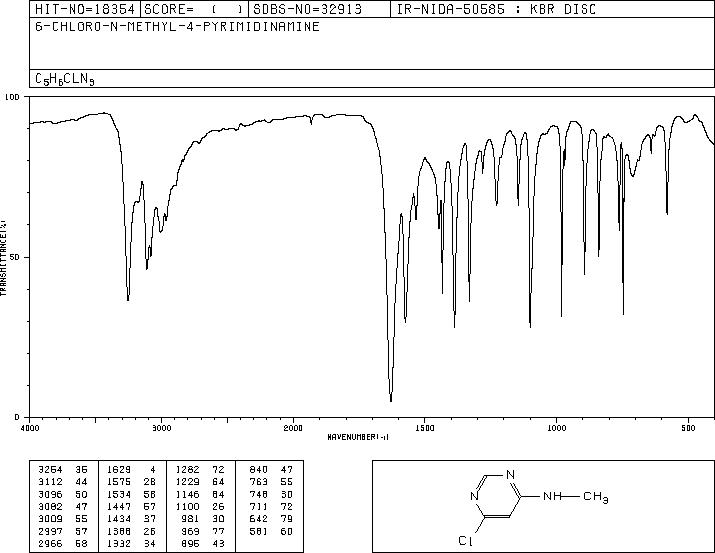The height and width of the screenshot is (553, 715).
Task: Select peak table entry 3082
Action: click(50, 506)
